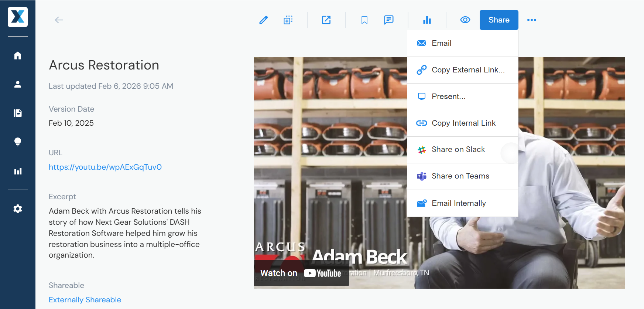This screenshot has width=644, height=309.
Task: Choose Share on Teams
Action: click(463, 176)
